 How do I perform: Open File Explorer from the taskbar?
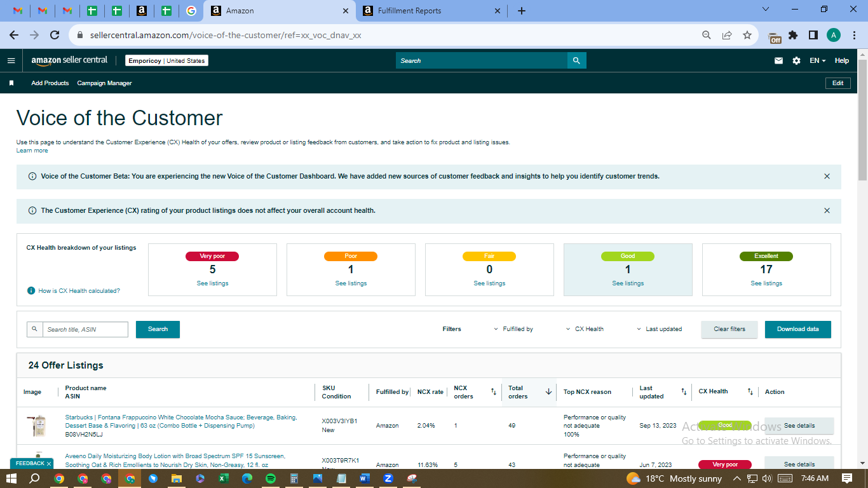coord(177,478)
